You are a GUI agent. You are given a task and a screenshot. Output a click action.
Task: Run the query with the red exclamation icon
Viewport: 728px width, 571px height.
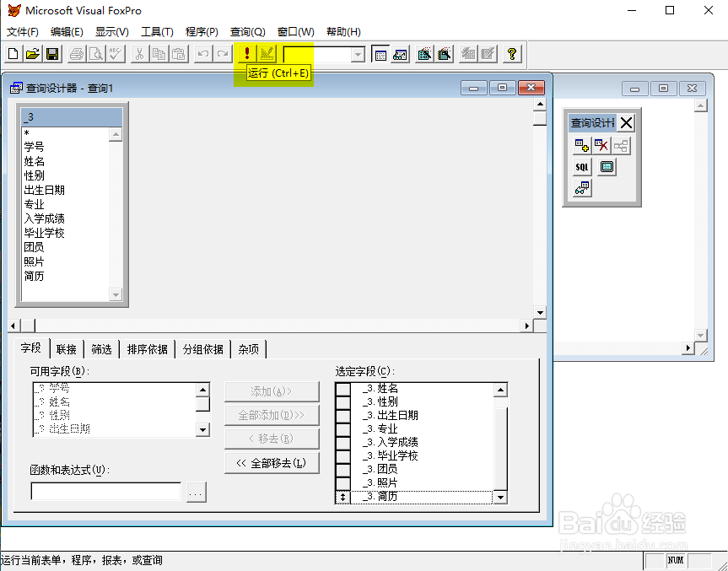tap(247, 54)
